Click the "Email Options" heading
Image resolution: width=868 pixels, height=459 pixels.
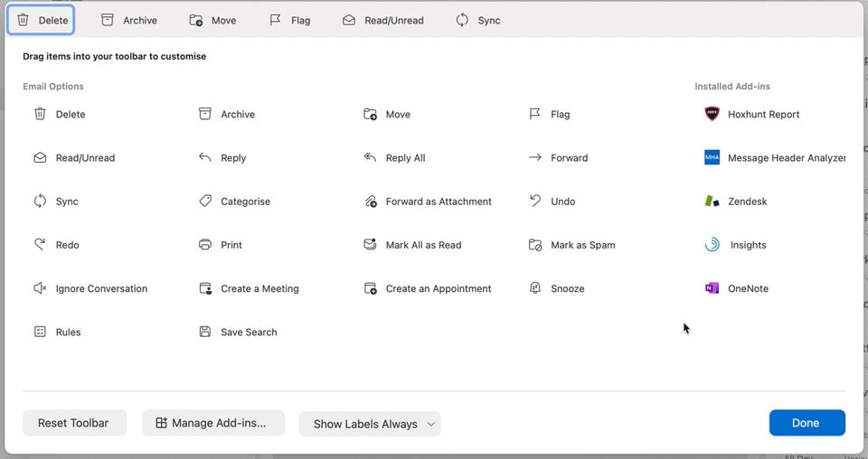tap(53, 86)
